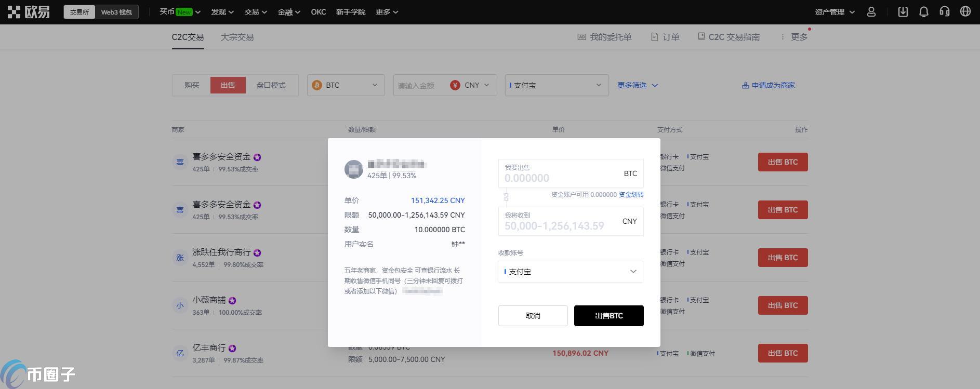This screenshot has height=389, width=980.
Task: Click verified badge next to 小薇商铺
Action: pyautogui.click(x=232, y=301)
